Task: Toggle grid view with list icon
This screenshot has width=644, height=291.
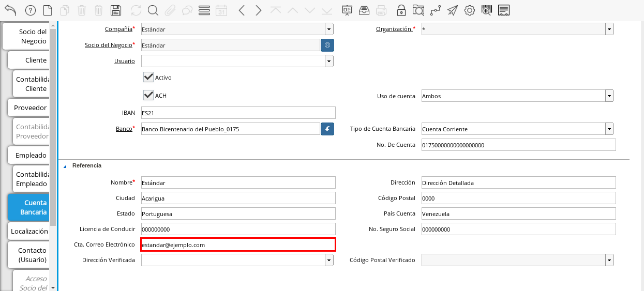Action: click(x=204, y=10)
